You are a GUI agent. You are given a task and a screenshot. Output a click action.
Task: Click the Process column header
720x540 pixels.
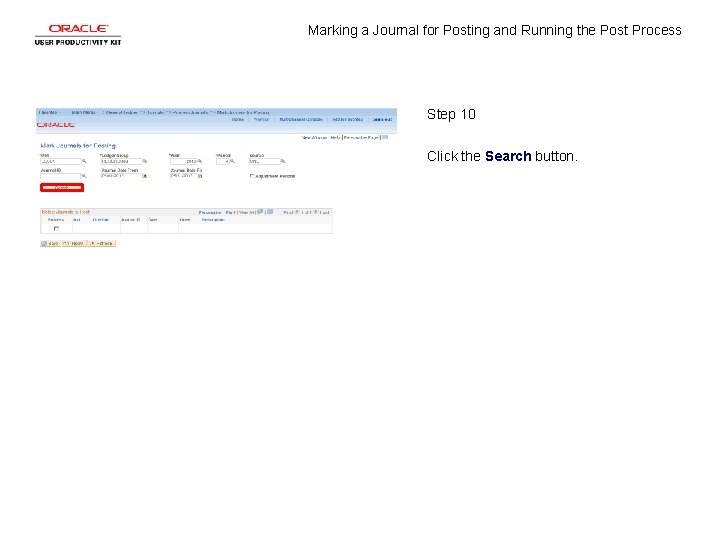[56, 219]
